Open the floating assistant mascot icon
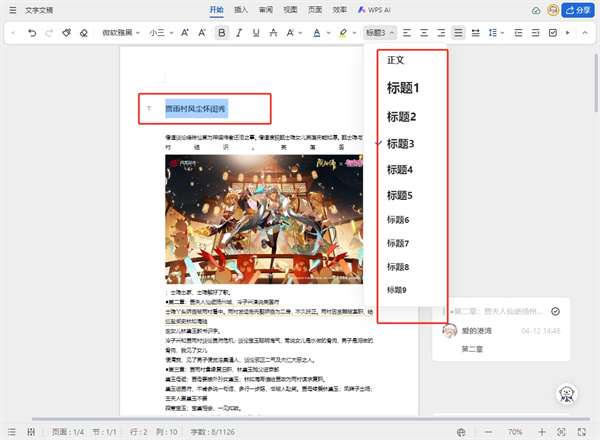 (x=566, y=394)
